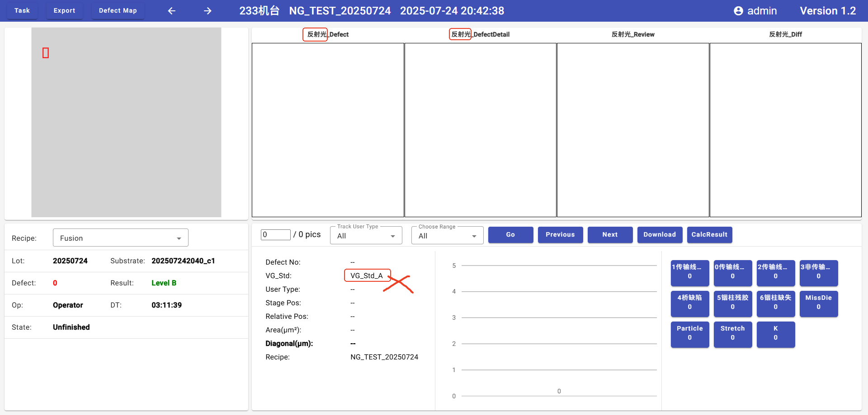The image size is (868, 415).
Task: Click the picture number input field
Action: (275, 235)
